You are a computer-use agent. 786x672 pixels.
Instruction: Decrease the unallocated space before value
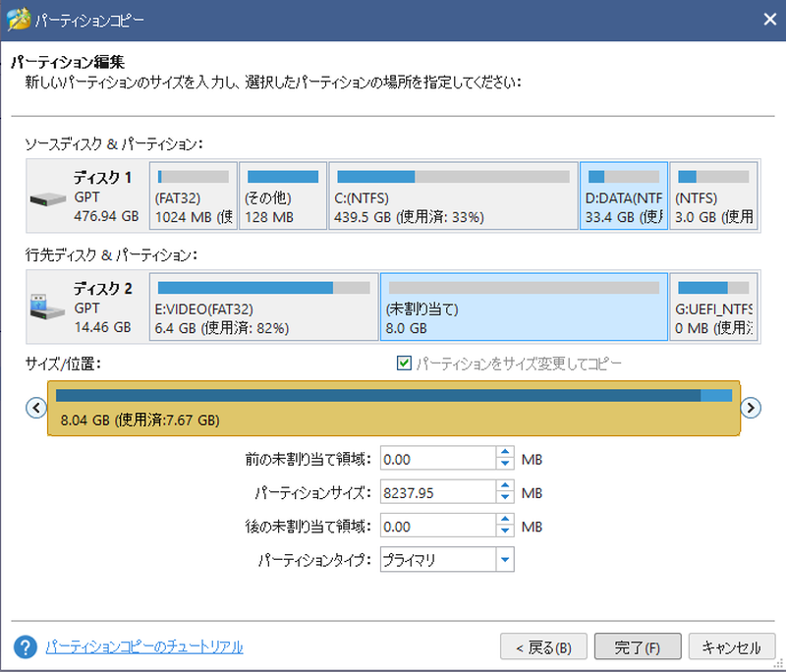pyautogui.click(x=505, y=464)
